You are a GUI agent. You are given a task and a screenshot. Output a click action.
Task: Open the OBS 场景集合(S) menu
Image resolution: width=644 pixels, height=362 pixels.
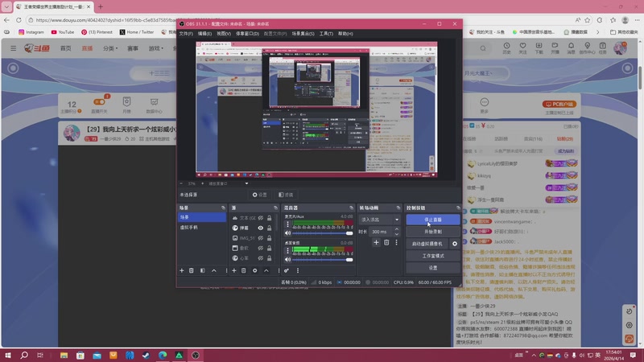point(303,34)
